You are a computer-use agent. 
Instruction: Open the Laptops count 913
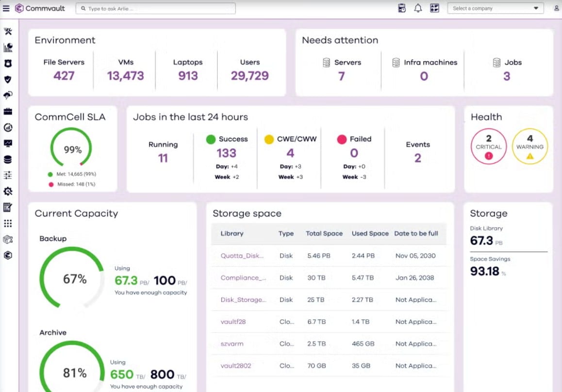click(188, 76)
